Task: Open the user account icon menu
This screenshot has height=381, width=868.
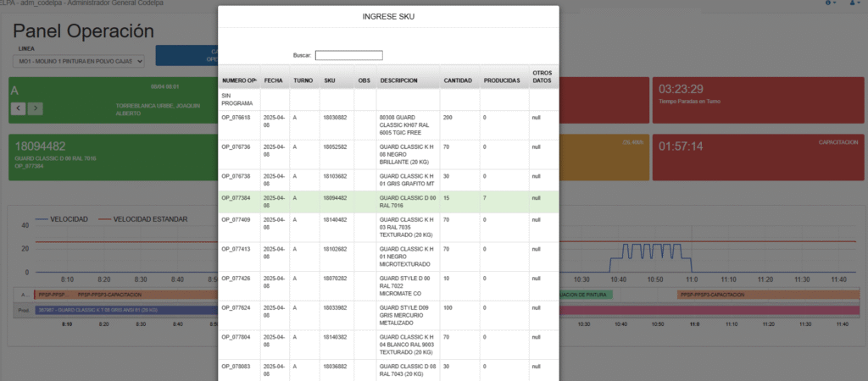Action: click(854, 3)
